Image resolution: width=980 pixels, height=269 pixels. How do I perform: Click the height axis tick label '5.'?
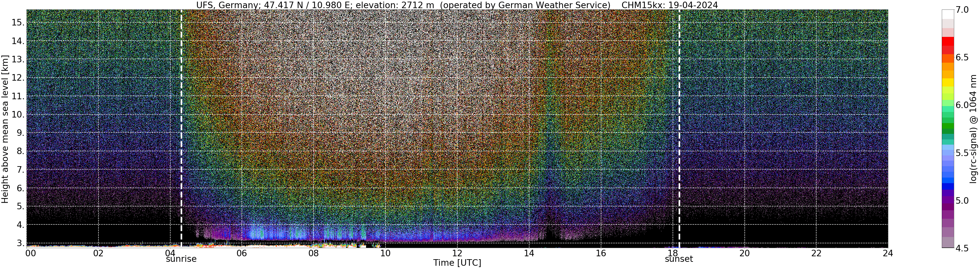click(20, 207)
